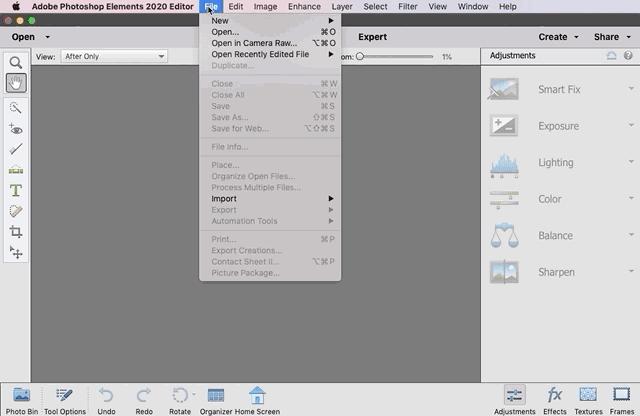The image size is (640, 416).
Task: Expand the Balance adjustment
Action: pos(631,235)
